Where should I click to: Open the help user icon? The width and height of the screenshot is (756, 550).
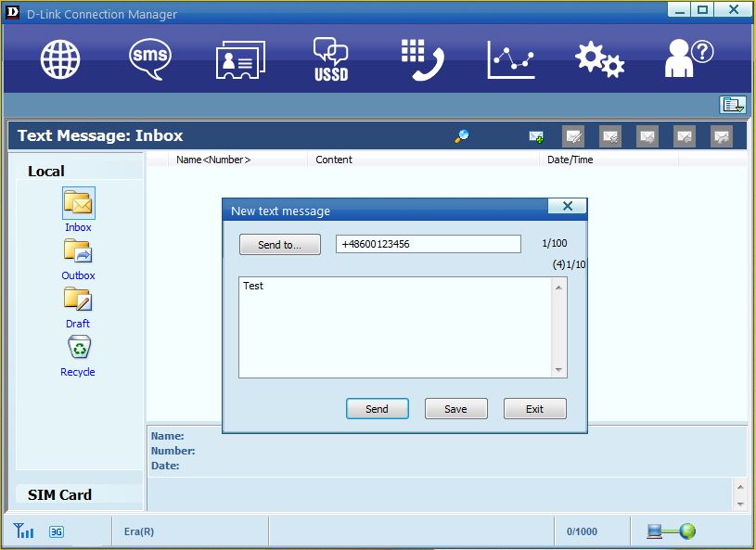pos(689,58)
